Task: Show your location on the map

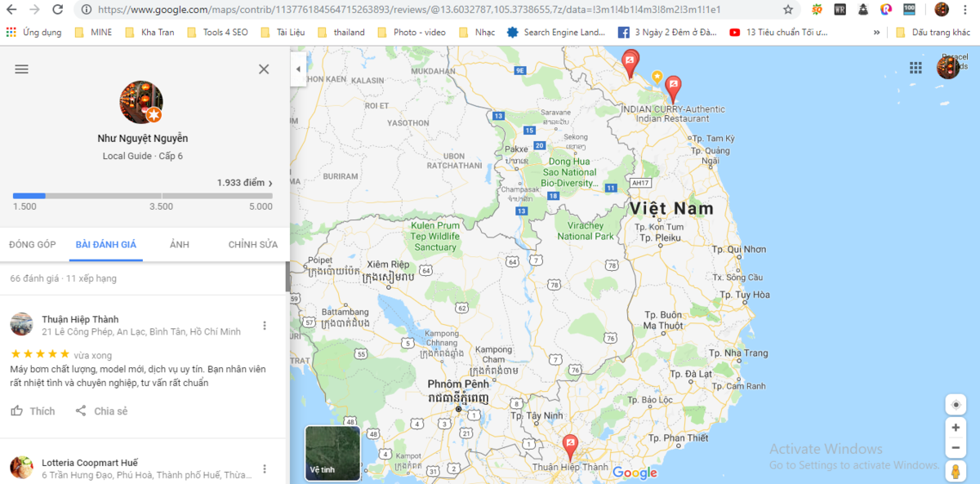Action: [x=955, y=404]
